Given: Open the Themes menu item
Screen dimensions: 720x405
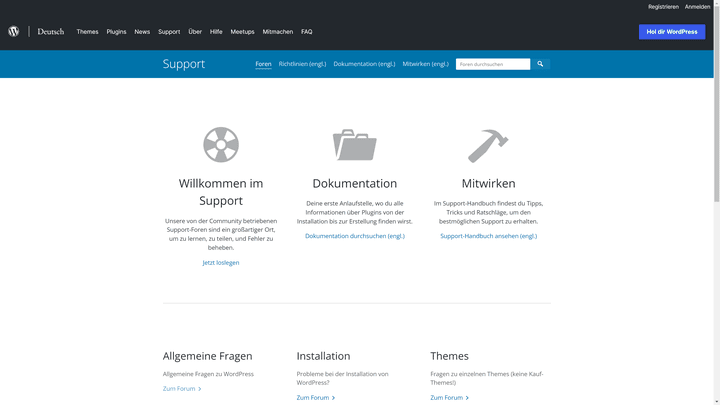Looking at the screenshot, I should 87,32.
